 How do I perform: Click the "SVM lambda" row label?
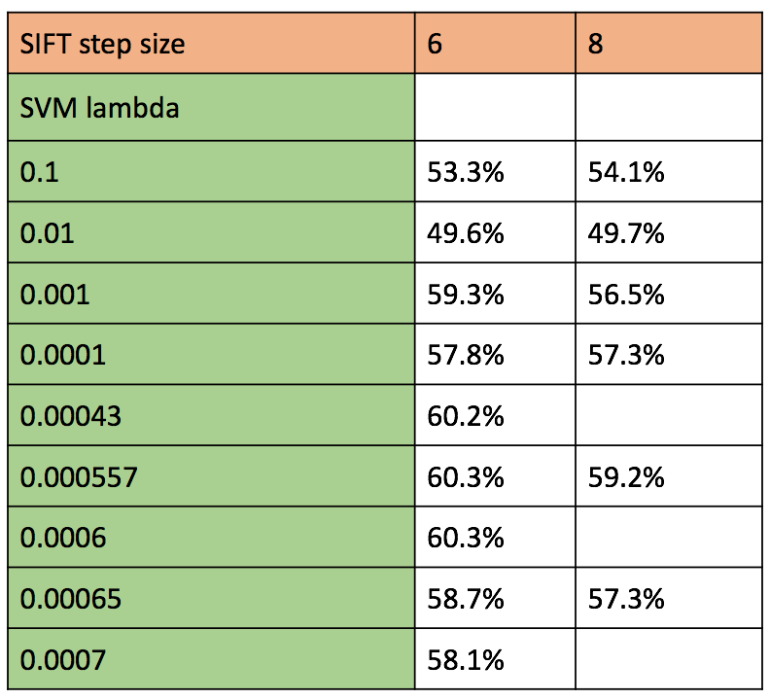click(210, 108)
